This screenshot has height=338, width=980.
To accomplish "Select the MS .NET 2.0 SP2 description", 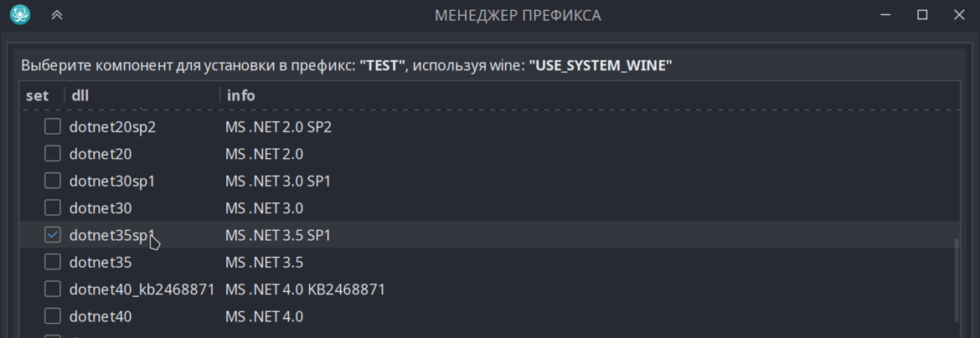I will pyautogui.click(x=278, y=127).
